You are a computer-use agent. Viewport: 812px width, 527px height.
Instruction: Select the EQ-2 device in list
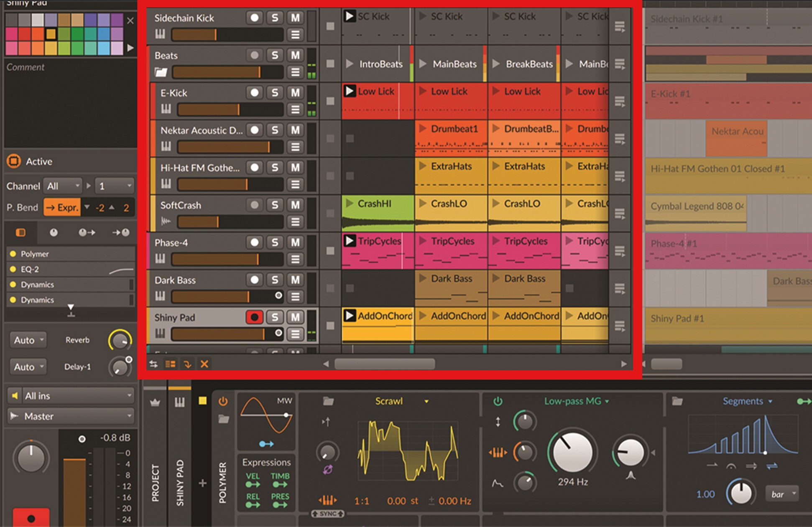pyautogui.click(x=30, y=269)
